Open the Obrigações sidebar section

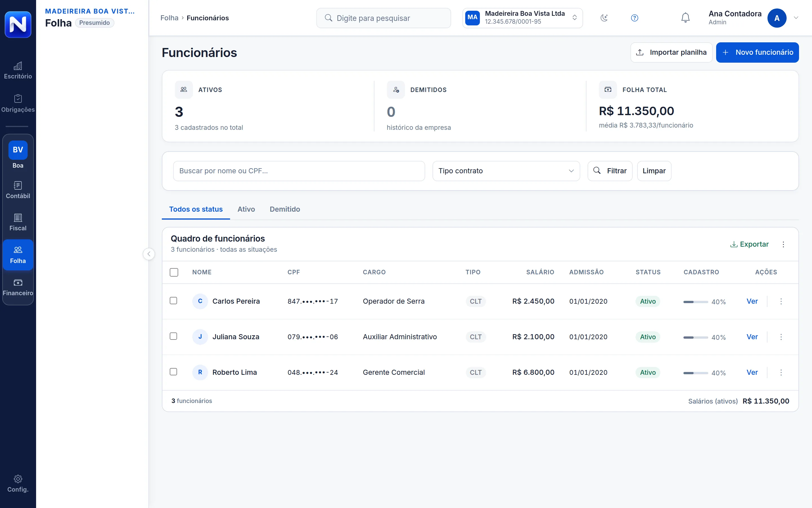(x=18, y=104)
